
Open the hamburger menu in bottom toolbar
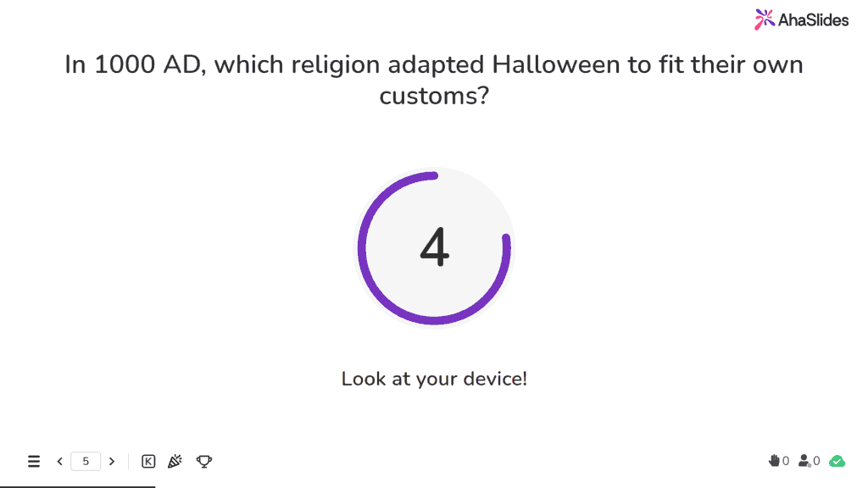click(x=34, y=461)
